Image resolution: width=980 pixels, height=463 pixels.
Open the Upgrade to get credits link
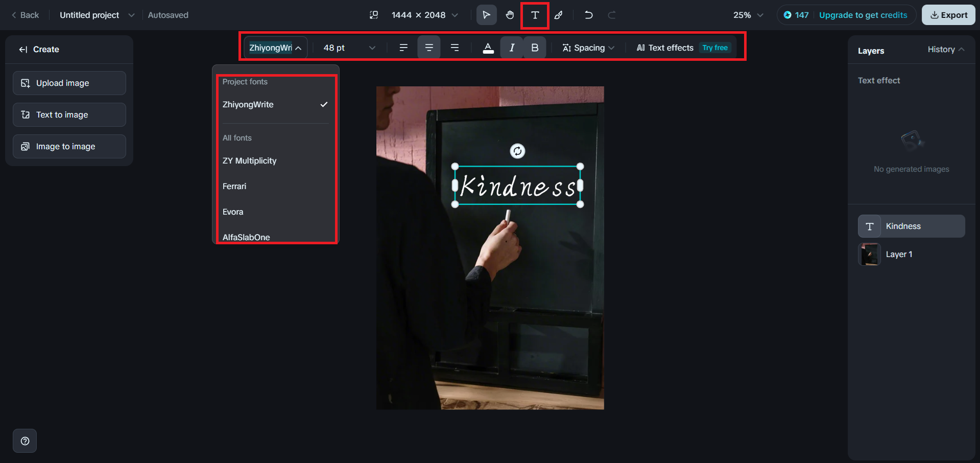pos(863,15)
